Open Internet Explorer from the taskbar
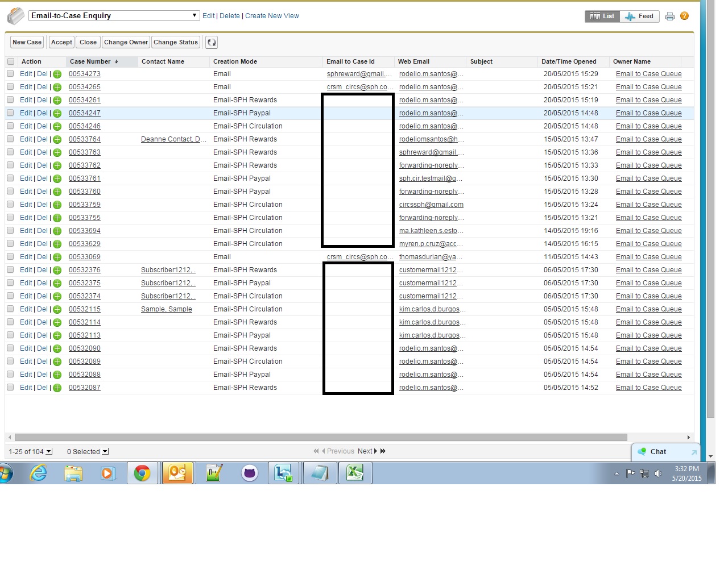 coord(39,473)
